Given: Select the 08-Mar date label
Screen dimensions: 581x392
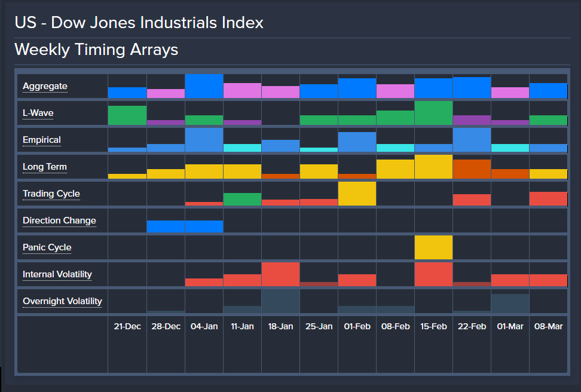Looking at the screenshot, I should pyautogui.click(x=548, y=326).
